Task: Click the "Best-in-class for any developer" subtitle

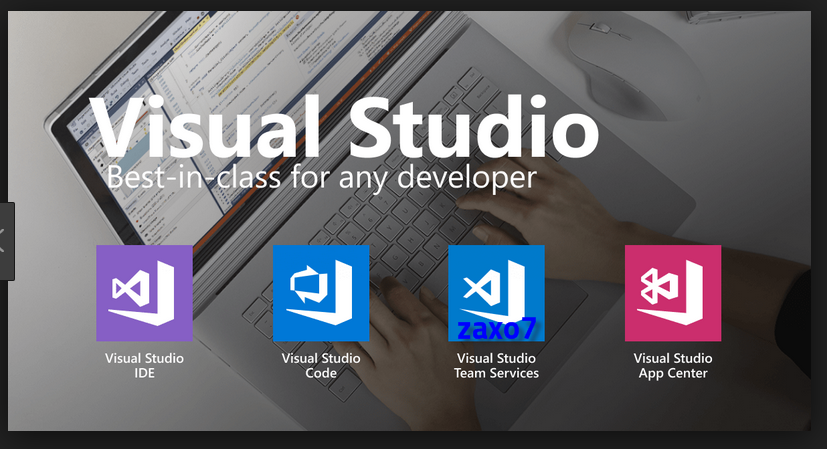Action: coord(322,177)
